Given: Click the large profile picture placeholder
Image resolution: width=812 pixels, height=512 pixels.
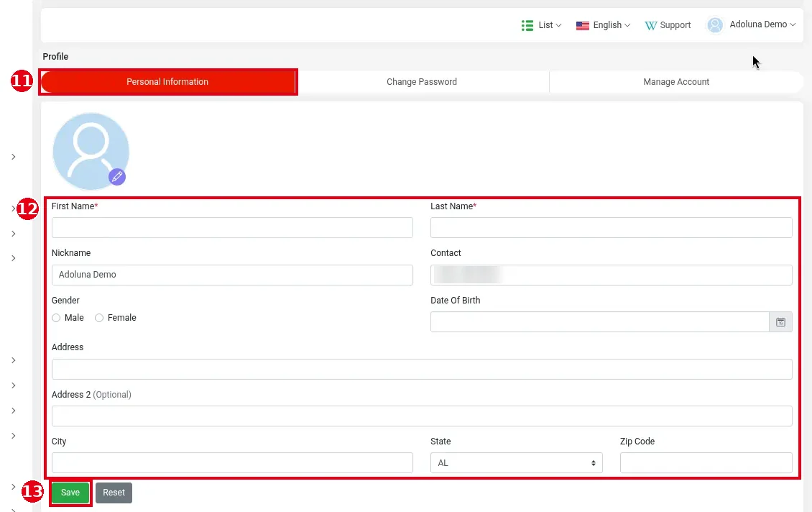Looking at the screenshot, I should 91,151.
